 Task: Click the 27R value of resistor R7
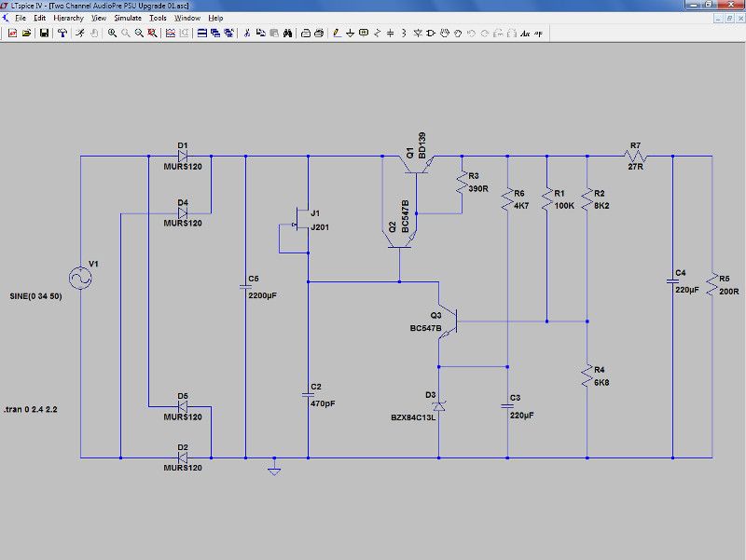[x=635, y=167]
